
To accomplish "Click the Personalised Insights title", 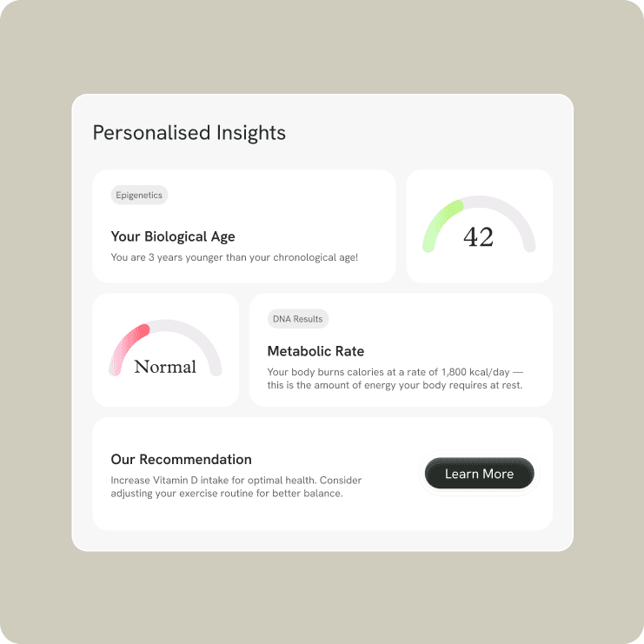I will 189,133.
